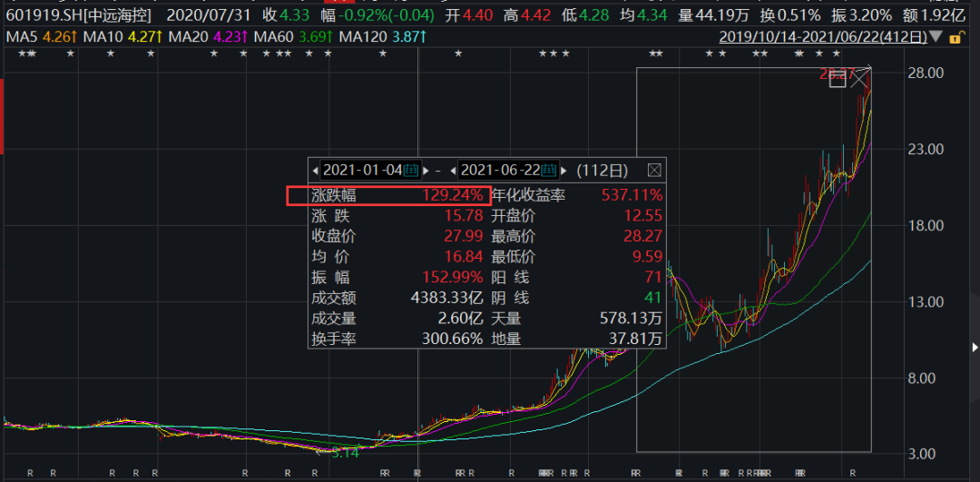Click the square icon on selection box

pyautogui.click(x=837, y=80)
